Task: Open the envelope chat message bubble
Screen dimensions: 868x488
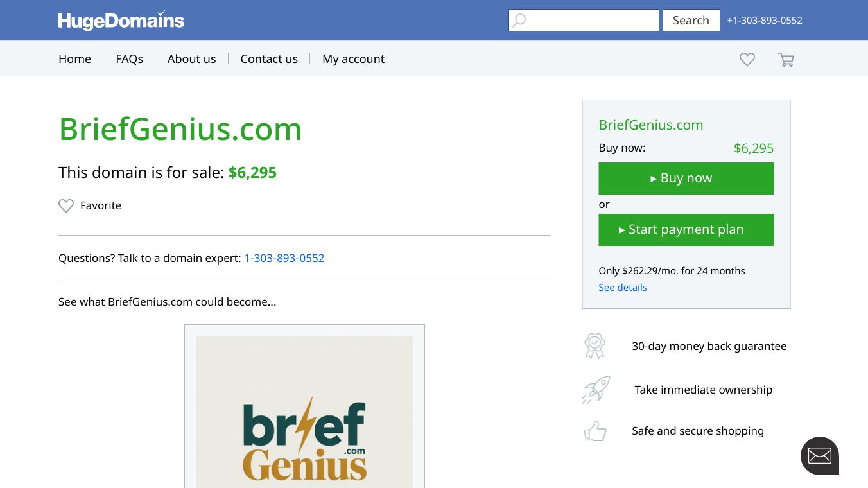Action: coord(819,456)
